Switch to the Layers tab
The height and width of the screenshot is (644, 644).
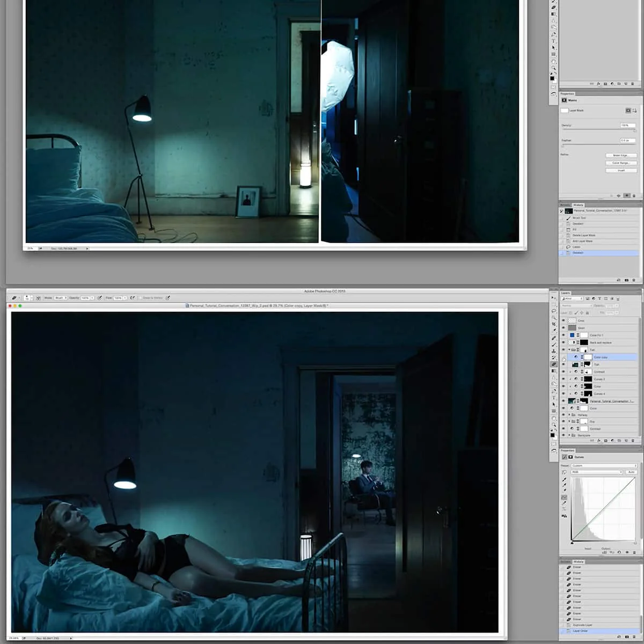click(x=566, y=293)
